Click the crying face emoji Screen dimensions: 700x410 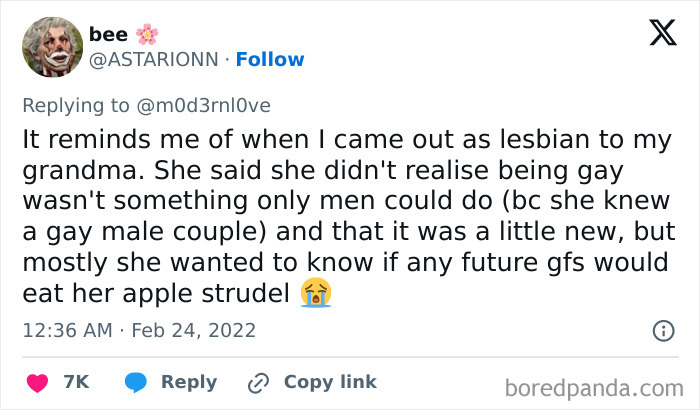click(x=315, y=293)
